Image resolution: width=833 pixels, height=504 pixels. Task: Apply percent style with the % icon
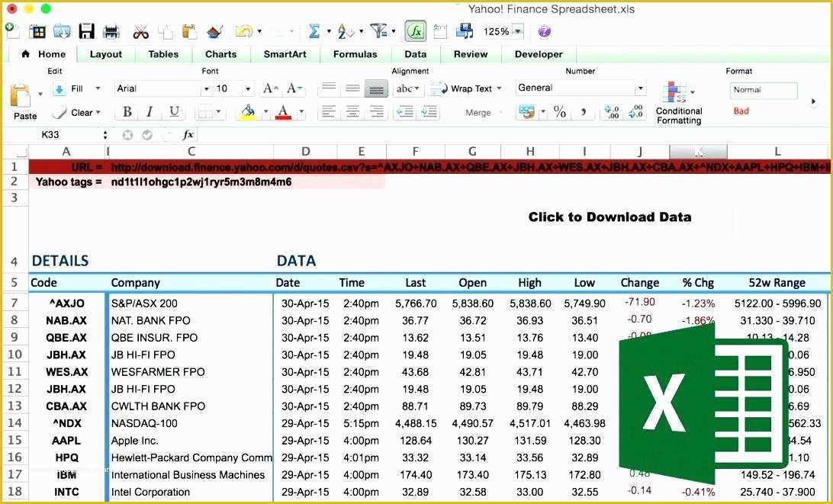(x=559, y=112)
